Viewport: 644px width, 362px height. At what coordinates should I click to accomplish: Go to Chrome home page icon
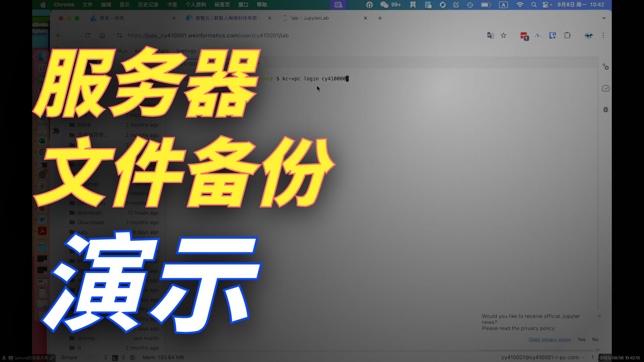point(102,36)
